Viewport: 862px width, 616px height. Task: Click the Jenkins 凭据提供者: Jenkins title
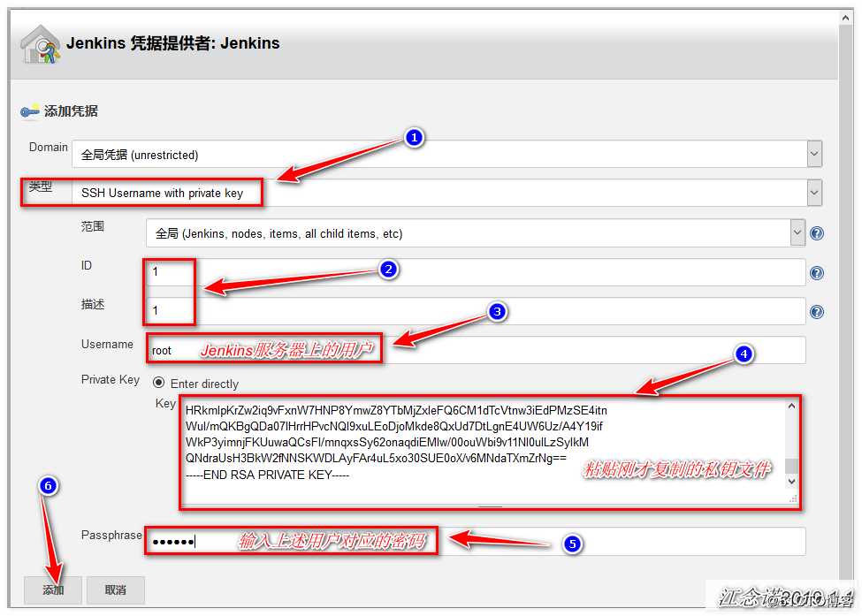(x=172, y=42)
